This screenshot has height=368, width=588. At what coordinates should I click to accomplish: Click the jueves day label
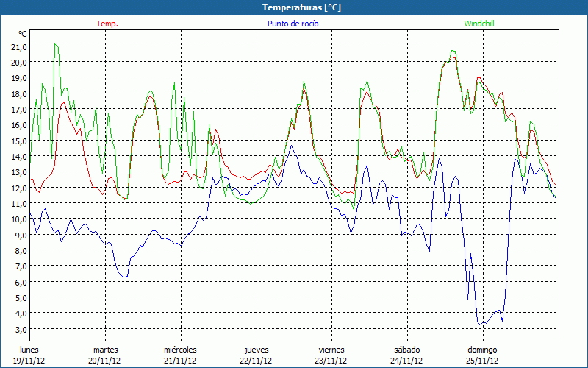256,350
